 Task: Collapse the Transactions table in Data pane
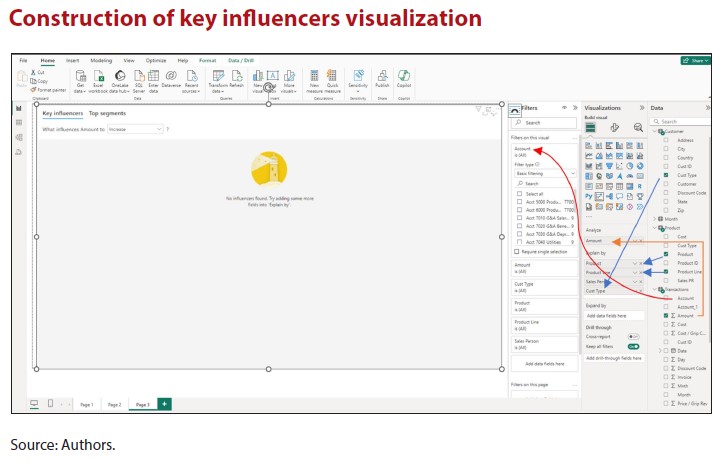(654, 289)
